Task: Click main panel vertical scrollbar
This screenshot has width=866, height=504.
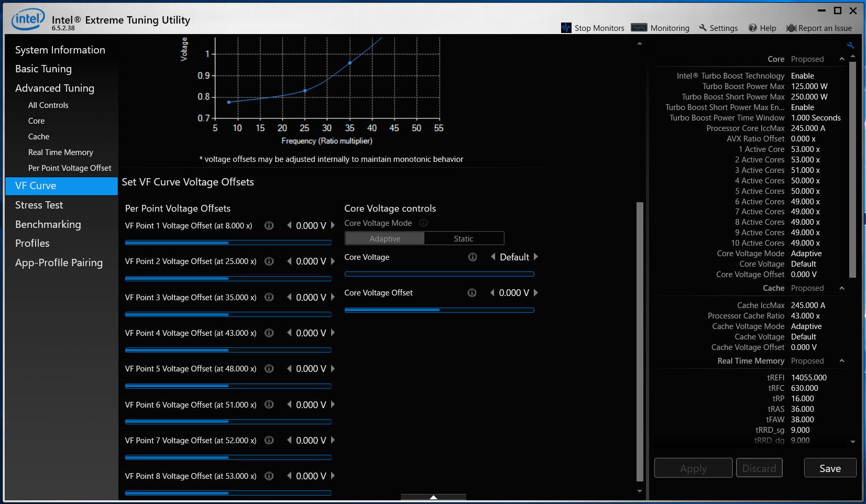Action: point(639,341)
